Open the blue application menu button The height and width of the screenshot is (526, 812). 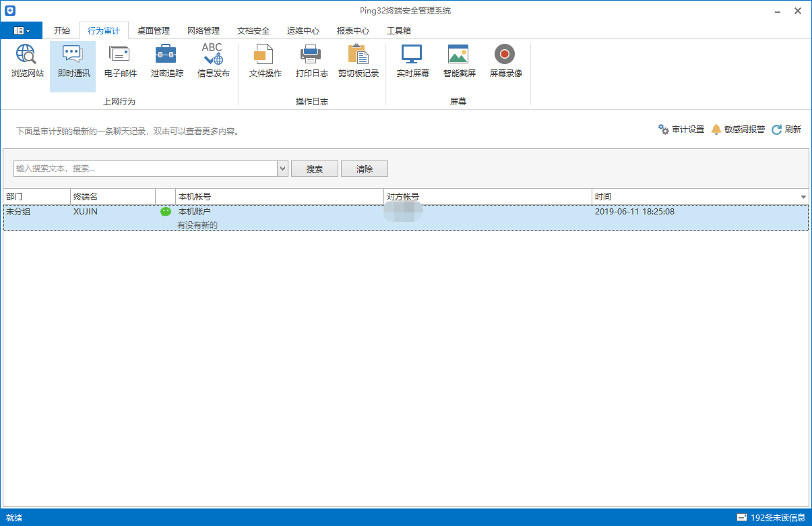[x=22, y=30]
